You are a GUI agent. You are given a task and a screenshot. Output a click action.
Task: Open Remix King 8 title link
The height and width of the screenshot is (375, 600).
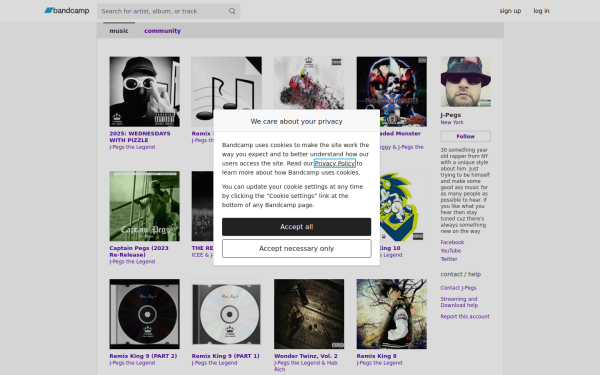(377, 356)
